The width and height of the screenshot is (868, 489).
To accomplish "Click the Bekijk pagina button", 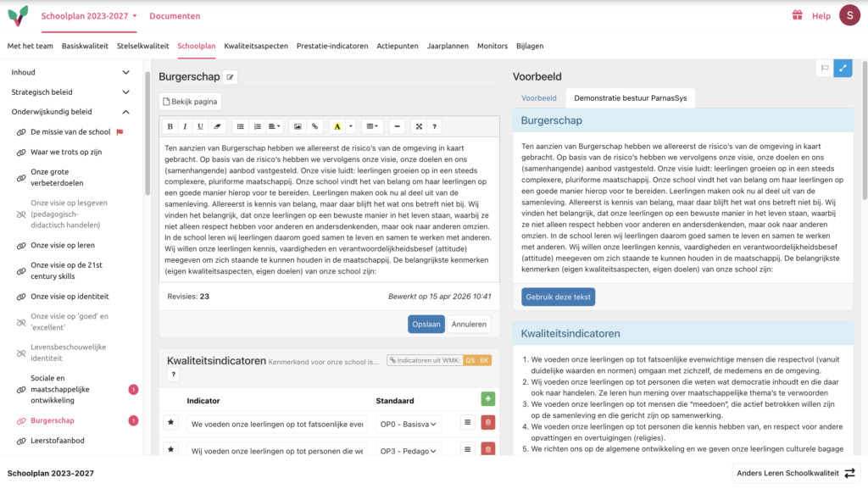I will point(191,102).
